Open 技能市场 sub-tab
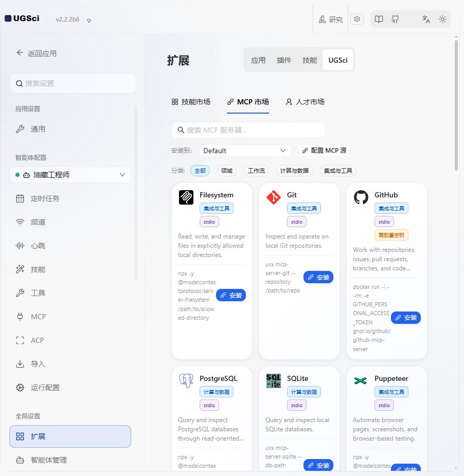Viewport: 464px width, 476px height. click(x=191, y=102)
